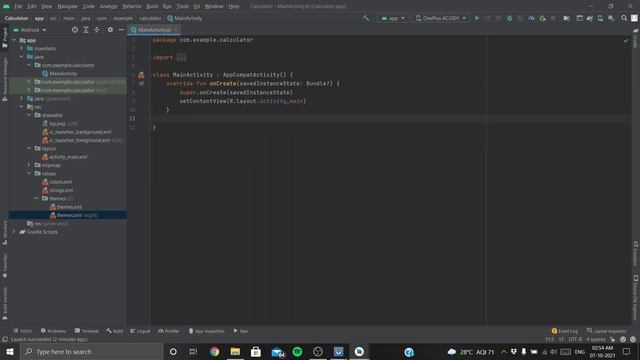The height and width of the screenshot is (360, 640).
Task: Open Microsoft Store from the taskbar
Action: click(256, 351)
